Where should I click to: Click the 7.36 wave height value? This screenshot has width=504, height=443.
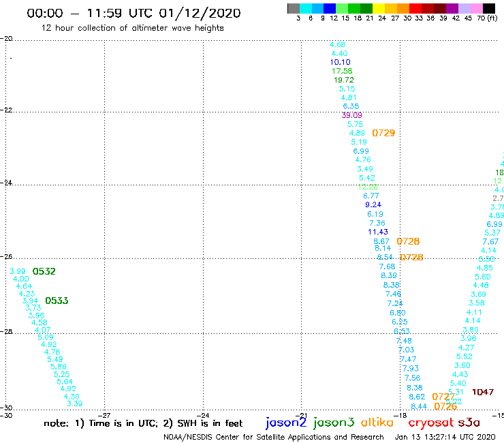[x=377, y=223]
